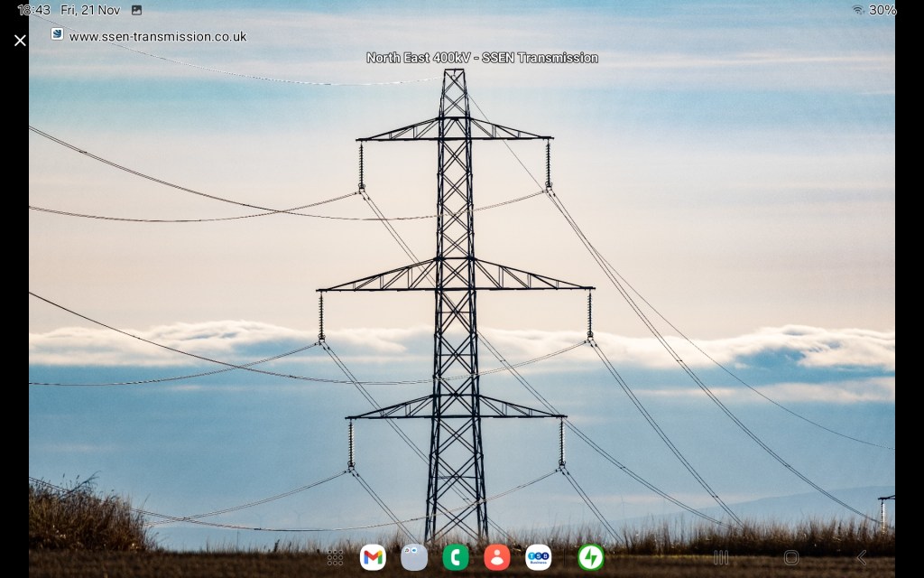This screenshot has height=578, width=924.
Task: Tap the Wi-Fi status icon
Action: click(857, 10)
